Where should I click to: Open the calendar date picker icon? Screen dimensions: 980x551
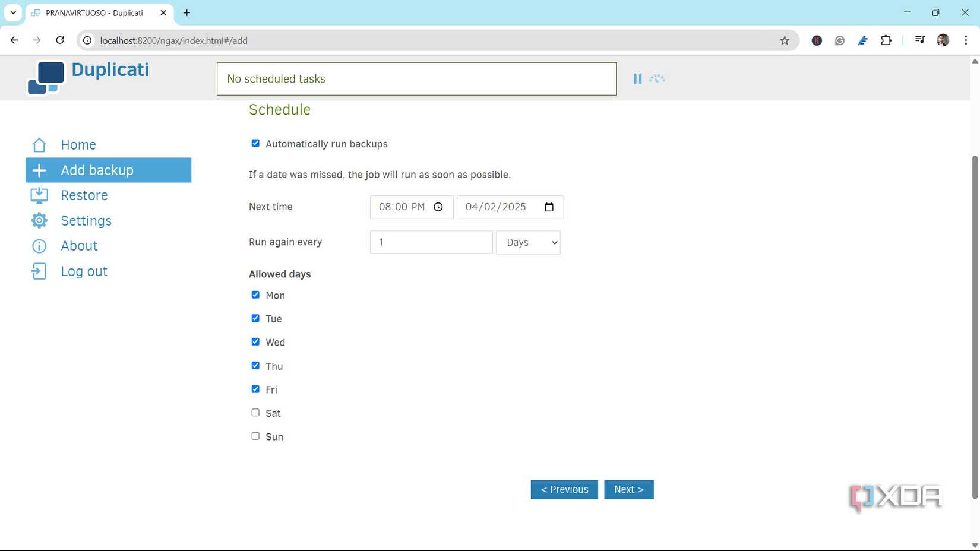point(549,207)
